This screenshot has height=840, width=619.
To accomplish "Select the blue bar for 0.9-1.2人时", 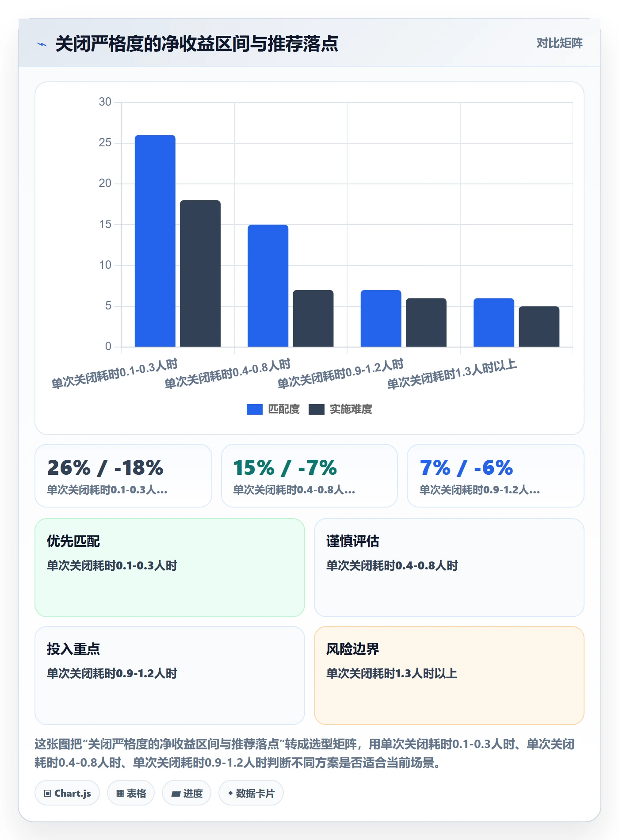I will point(381,318).
